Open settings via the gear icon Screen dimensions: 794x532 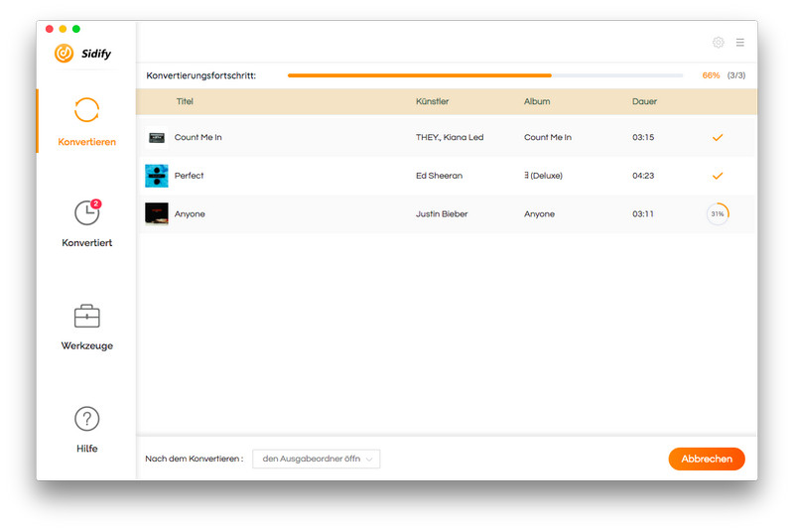pos(718,43)
